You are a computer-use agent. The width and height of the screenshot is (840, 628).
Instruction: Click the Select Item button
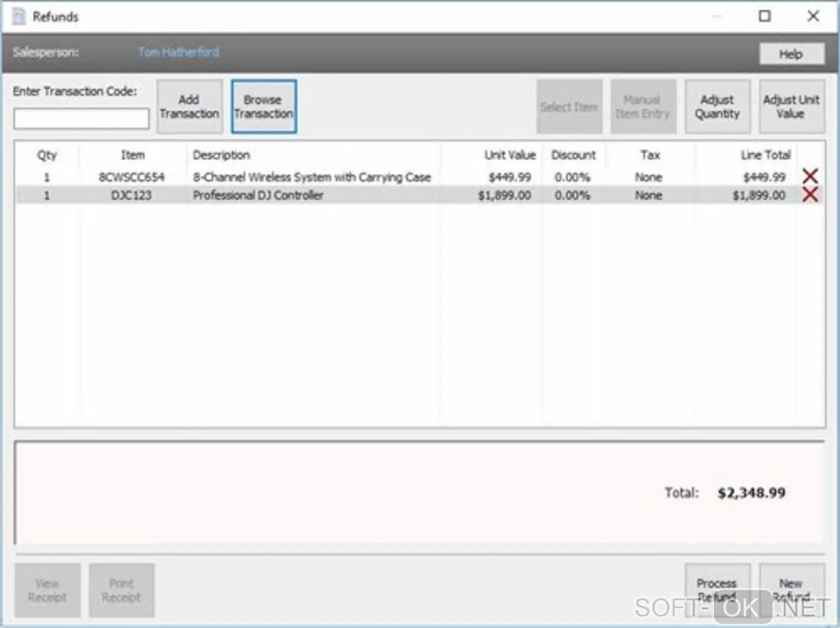coord(569,106)
